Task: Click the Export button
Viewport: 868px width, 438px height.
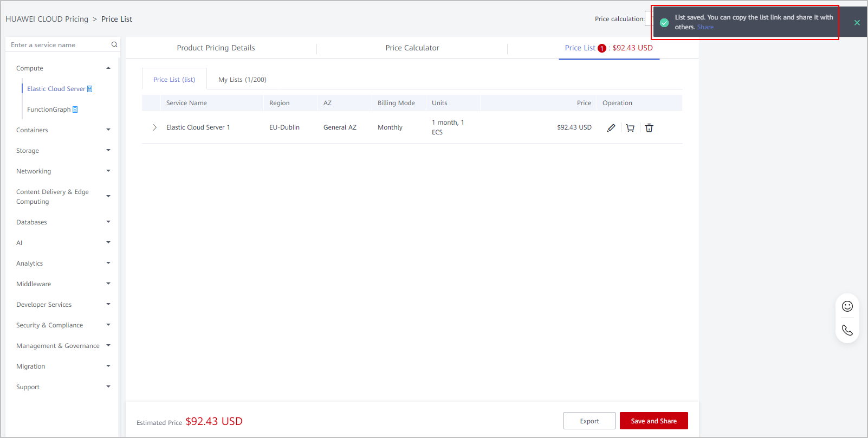Action: (590, 421)
